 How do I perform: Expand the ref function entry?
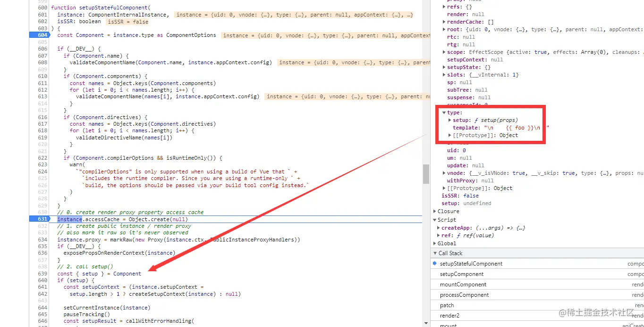tap(439, 235)
